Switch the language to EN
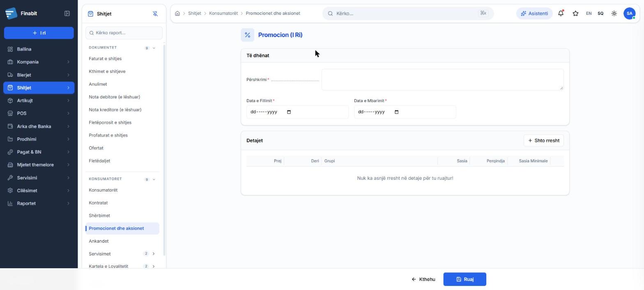This screenshot has width=644, height=290. (589, 14)
